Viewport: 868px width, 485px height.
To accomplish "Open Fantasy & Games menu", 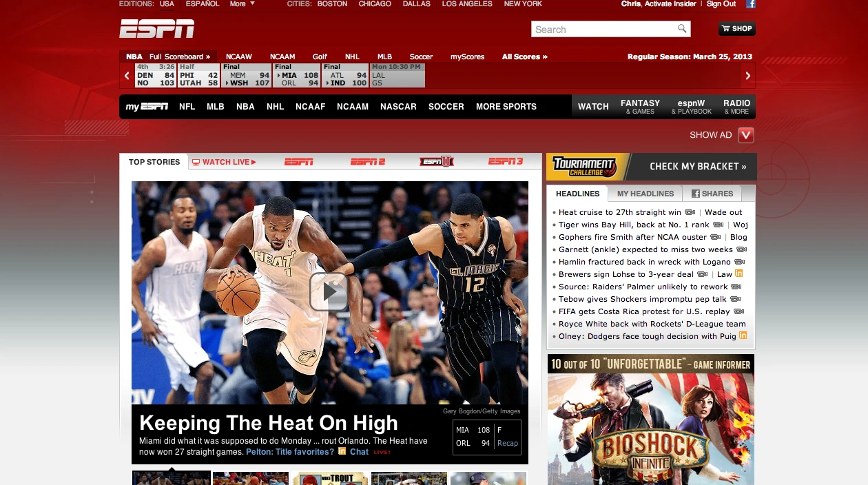I will coord(640,107).
